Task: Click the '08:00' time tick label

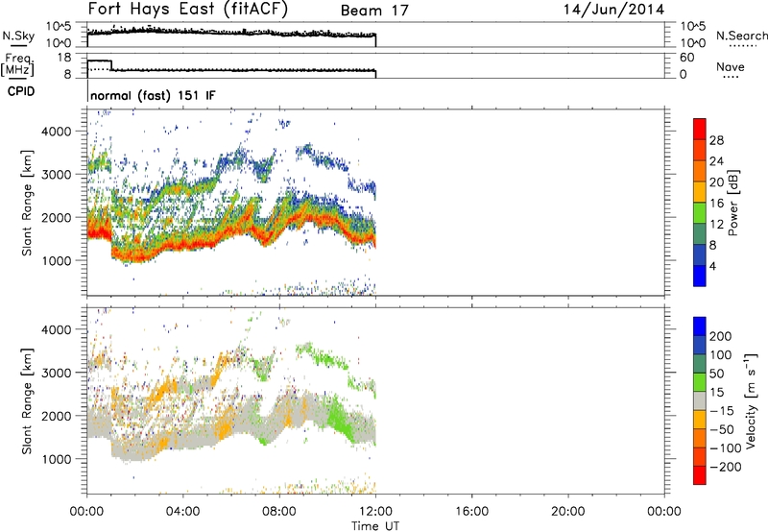Action: 279,512
